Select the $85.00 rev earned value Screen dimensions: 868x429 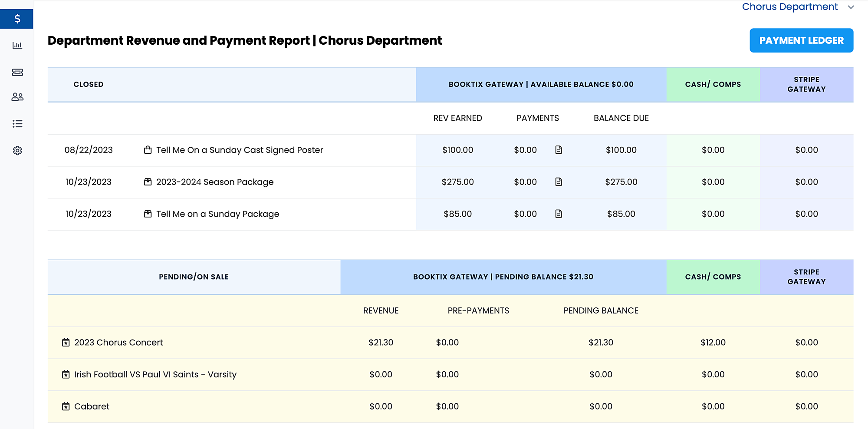click(x=457, y=214)
